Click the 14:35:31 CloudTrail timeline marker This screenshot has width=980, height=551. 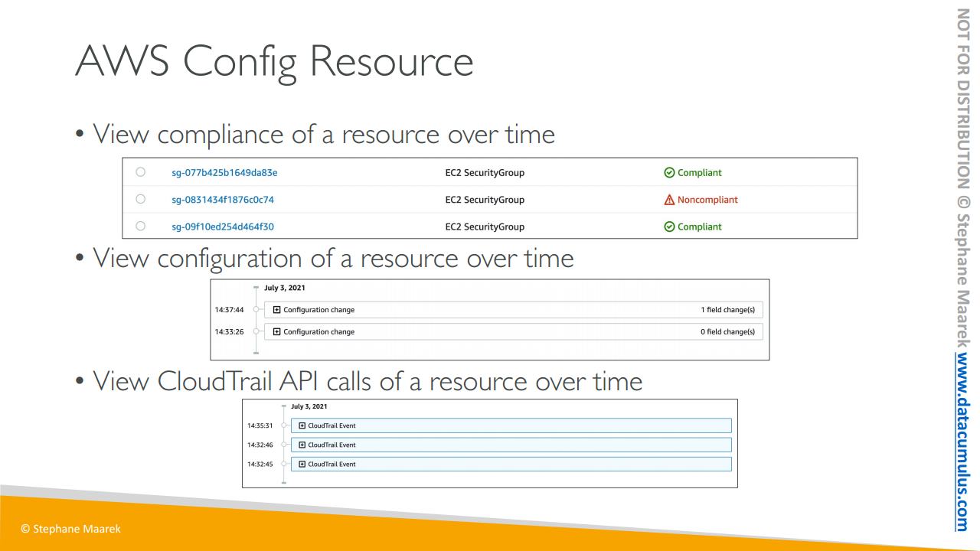click(x=283, y=425)
